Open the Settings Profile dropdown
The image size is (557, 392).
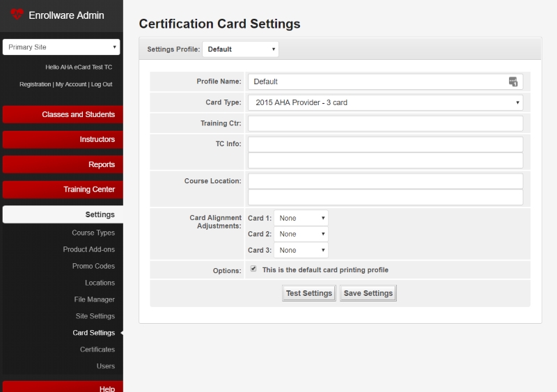240,49
